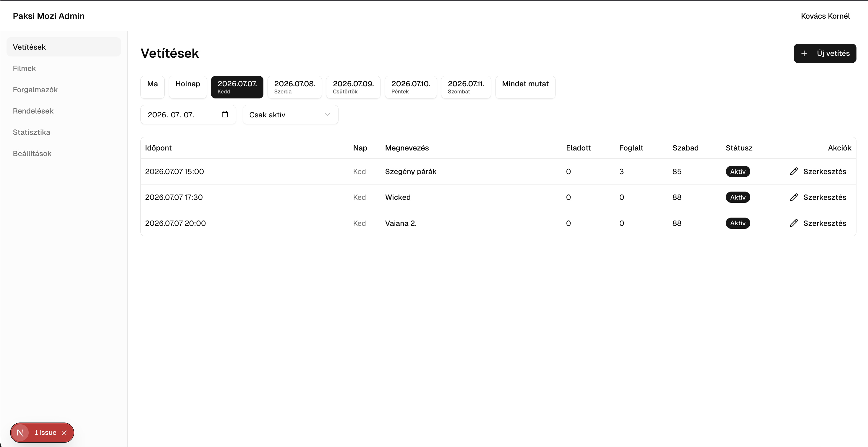Click the Státusz column header
The width and height of the screenshot is (868, 447).
(x=739, y=148)
